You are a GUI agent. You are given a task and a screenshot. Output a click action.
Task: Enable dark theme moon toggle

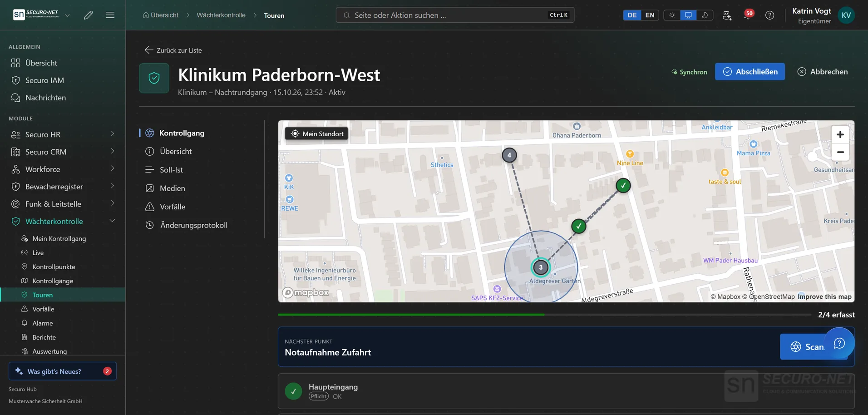pos(705,15)
